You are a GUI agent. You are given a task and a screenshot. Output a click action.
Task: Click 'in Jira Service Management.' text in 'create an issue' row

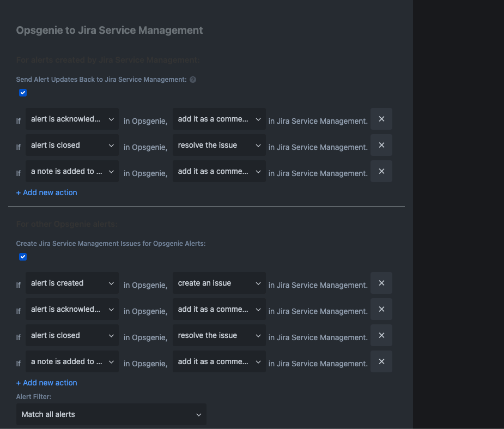[x=318, y=285]
